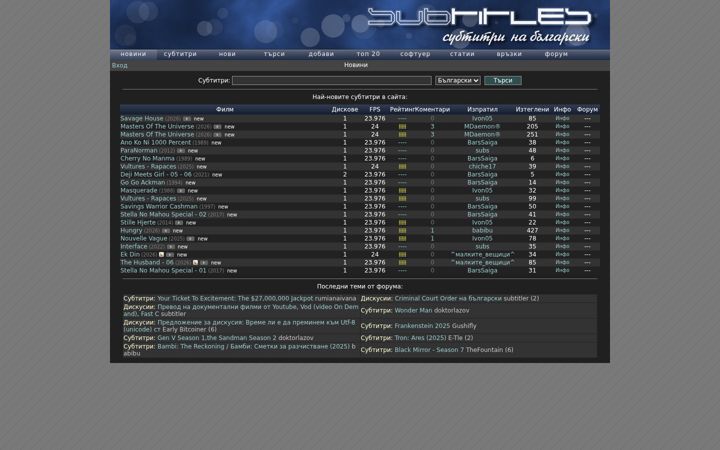Click the gray media icon beside Savage House
This screenshot has height=450, width=720.
tap(187, 119)
